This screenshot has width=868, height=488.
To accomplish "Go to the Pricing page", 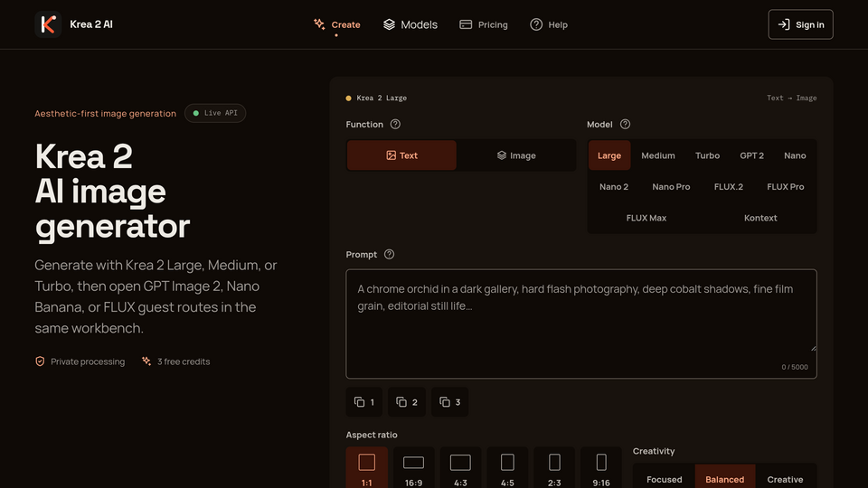I will coord(483,24).
